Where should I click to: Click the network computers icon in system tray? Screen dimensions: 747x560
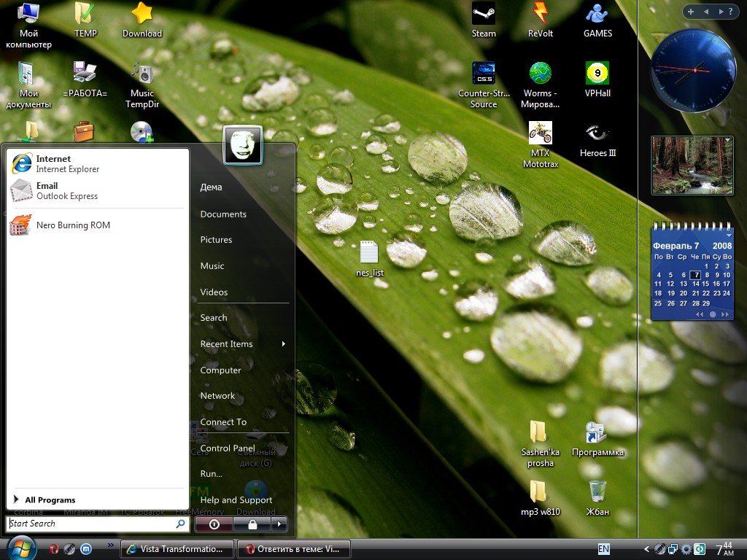[x=673, y=549]
